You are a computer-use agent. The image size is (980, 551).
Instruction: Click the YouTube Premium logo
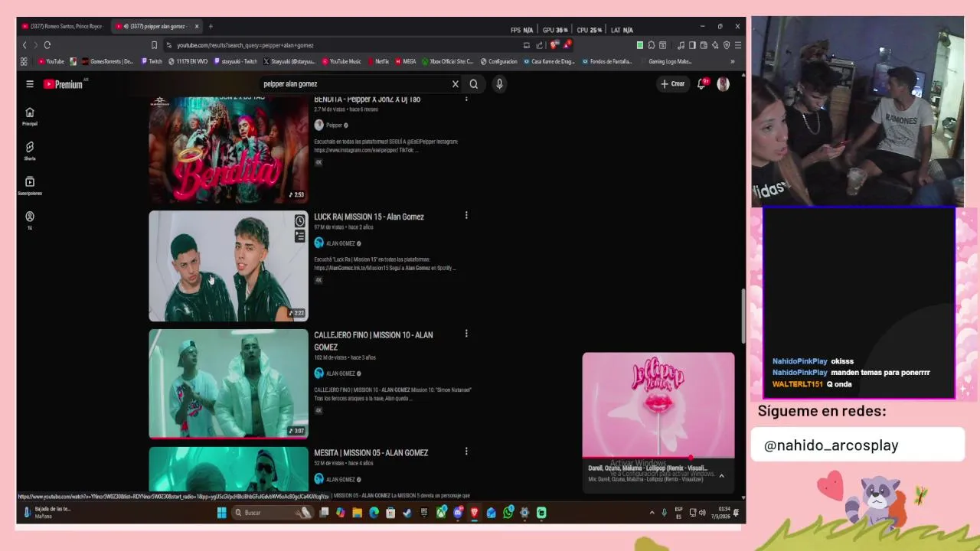pyautogui.click(x=63, y=84)
